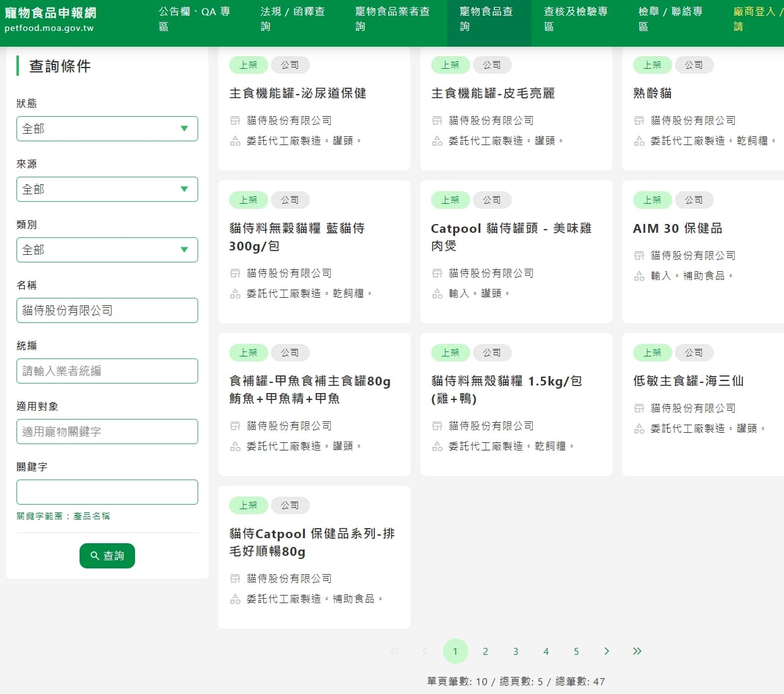
Task: Click category icon on 美味雞肉煲 card
Action: 437,293
